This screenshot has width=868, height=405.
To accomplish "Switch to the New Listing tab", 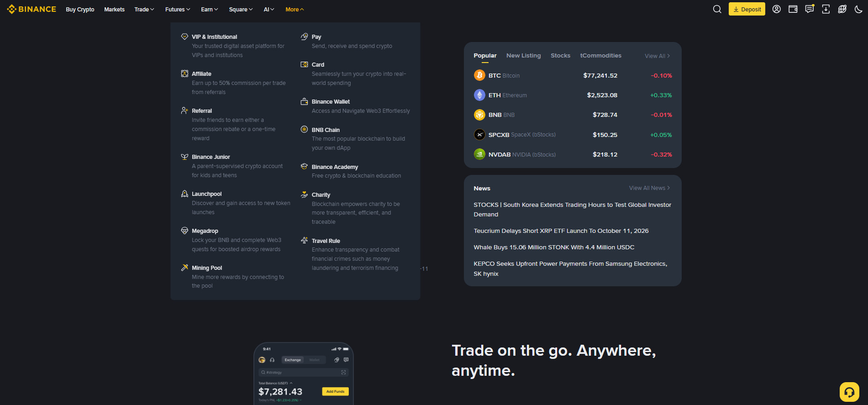I will click(x=523, y=56).
